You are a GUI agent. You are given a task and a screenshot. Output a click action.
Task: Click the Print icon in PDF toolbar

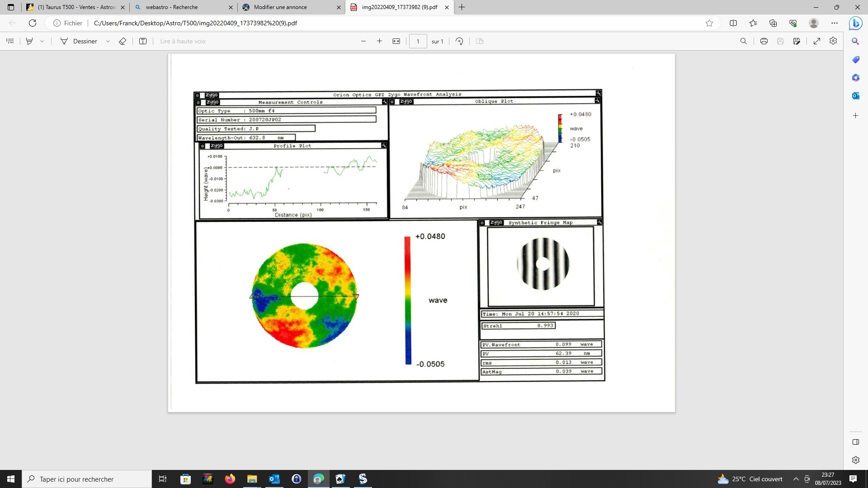(764, 41)
